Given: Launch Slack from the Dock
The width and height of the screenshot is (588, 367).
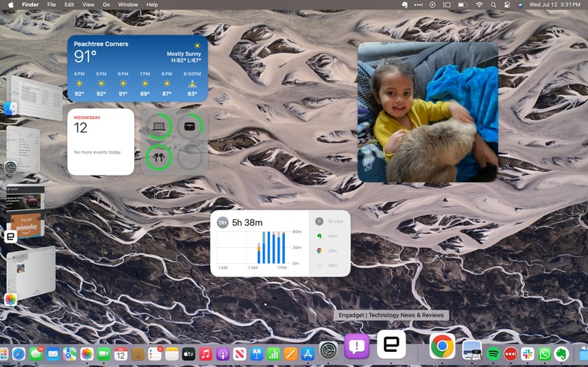Looking at the screenshot, I should click(528, 354).
